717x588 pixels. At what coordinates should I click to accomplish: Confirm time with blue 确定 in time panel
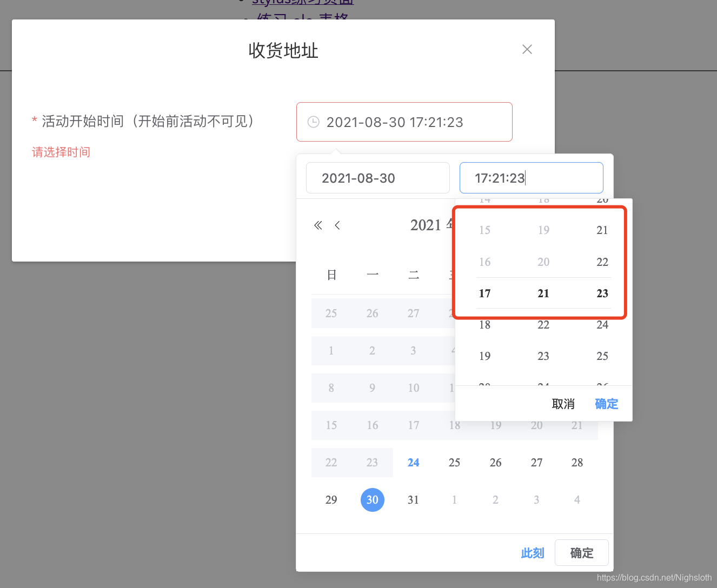(606, 404)
